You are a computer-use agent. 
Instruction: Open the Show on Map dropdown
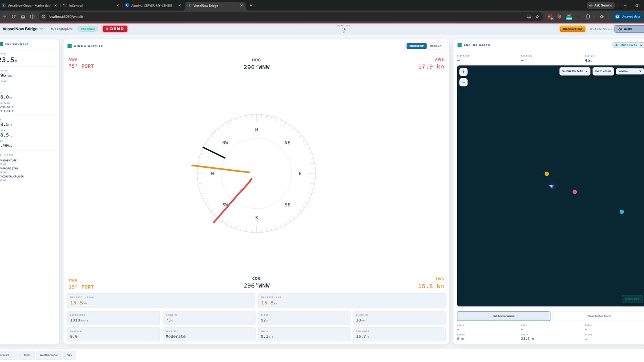coord(575,71)
